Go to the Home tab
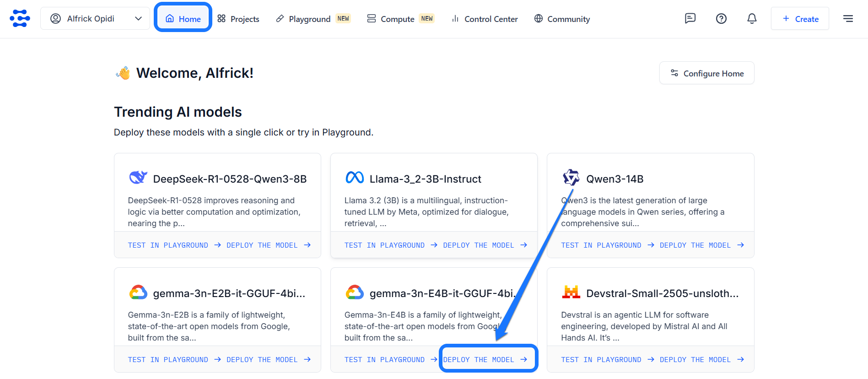Screen dimensions: 868x379 point(183,19)
